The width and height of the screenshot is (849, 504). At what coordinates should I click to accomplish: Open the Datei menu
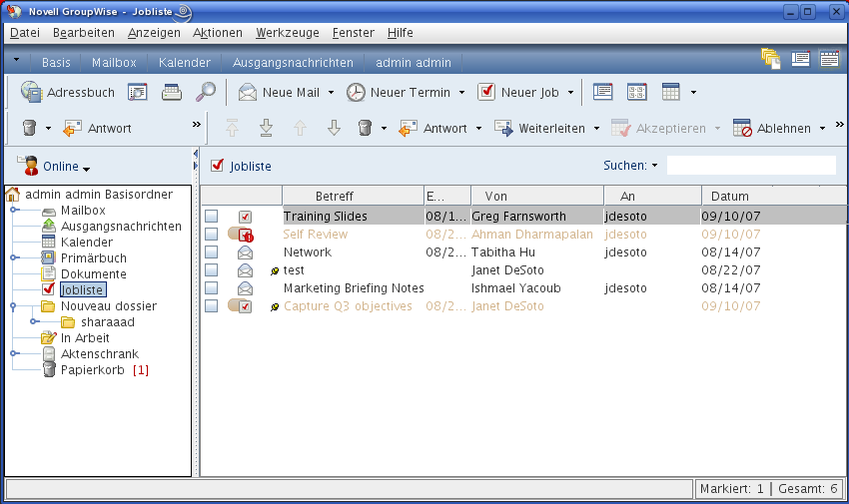pyautogui.click(x=25, y=33)
